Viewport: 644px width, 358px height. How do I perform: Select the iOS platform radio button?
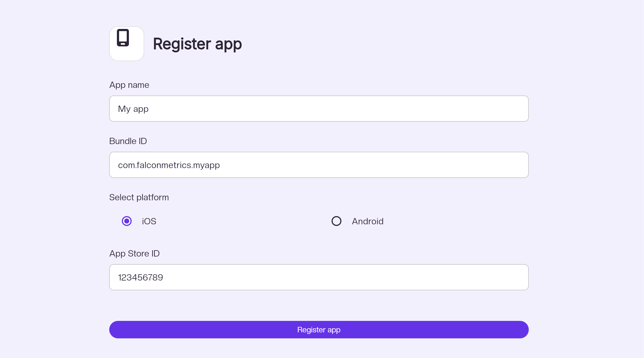pos(127,221)
